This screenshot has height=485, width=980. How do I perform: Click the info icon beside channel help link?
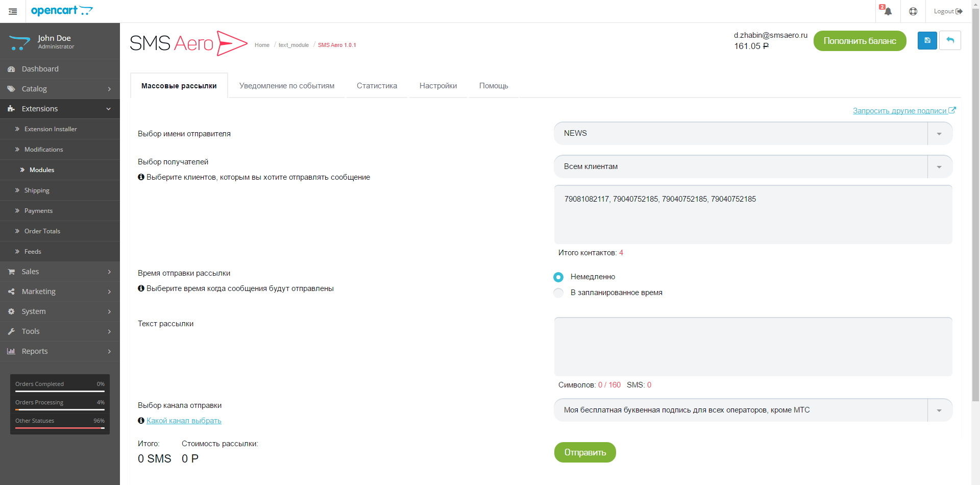141,421
